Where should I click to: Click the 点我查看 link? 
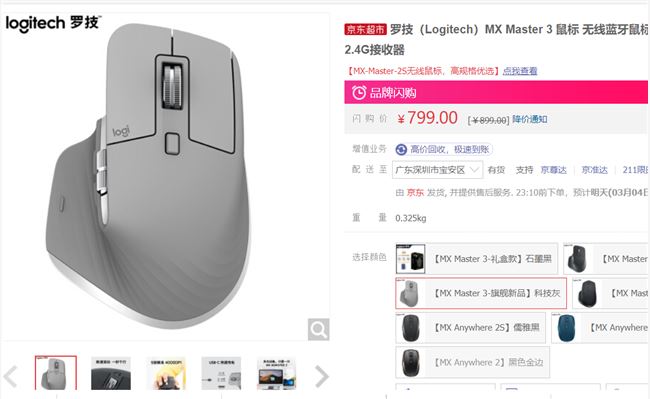click(x=520, y=71)
